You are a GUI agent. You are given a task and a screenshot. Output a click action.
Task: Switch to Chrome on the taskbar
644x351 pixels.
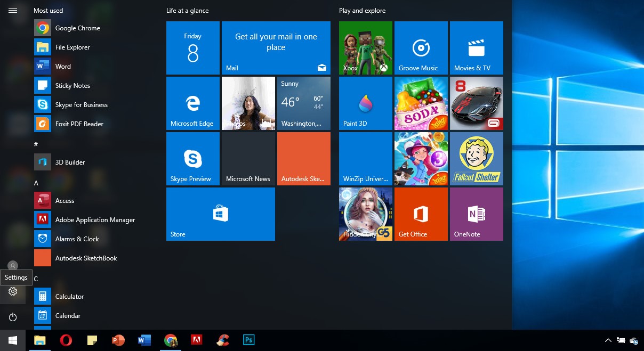(171, 340)
